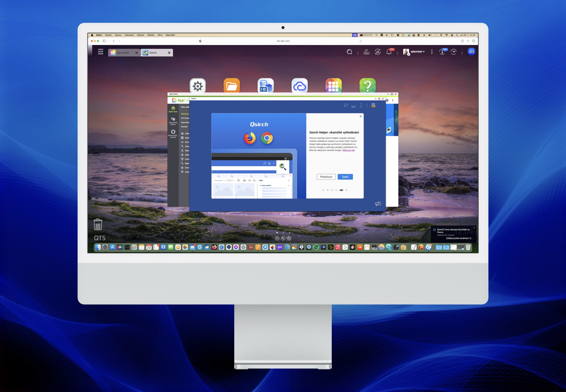Open background tasks icon in QTS toolbar
Image resolution: width=566 pixels, height=392 pixels.
coord(366,52)
